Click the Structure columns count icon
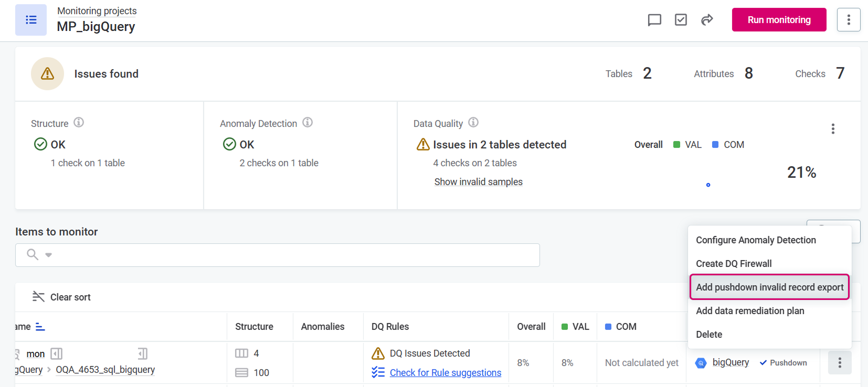The width and height of the screenshot is (868, 387). tap(241, 353)
